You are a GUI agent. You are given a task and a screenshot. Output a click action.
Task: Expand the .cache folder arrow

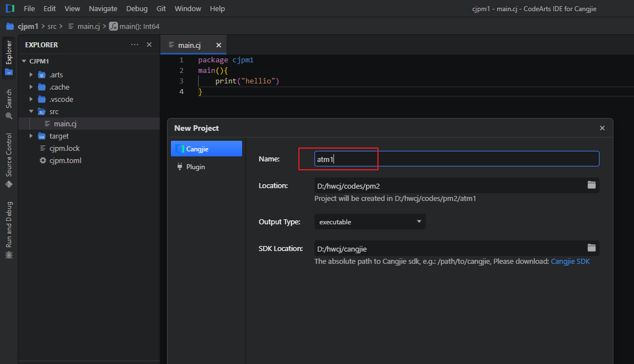pos(31,87)
